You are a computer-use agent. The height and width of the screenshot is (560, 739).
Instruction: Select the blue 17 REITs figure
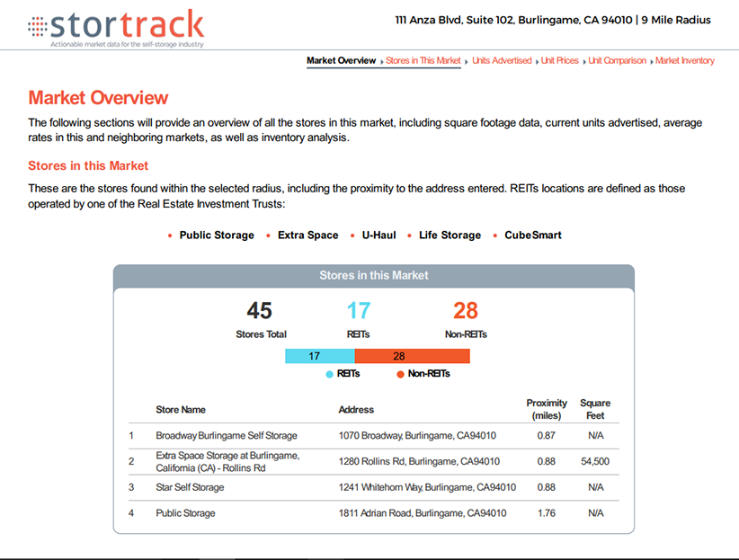359,311
